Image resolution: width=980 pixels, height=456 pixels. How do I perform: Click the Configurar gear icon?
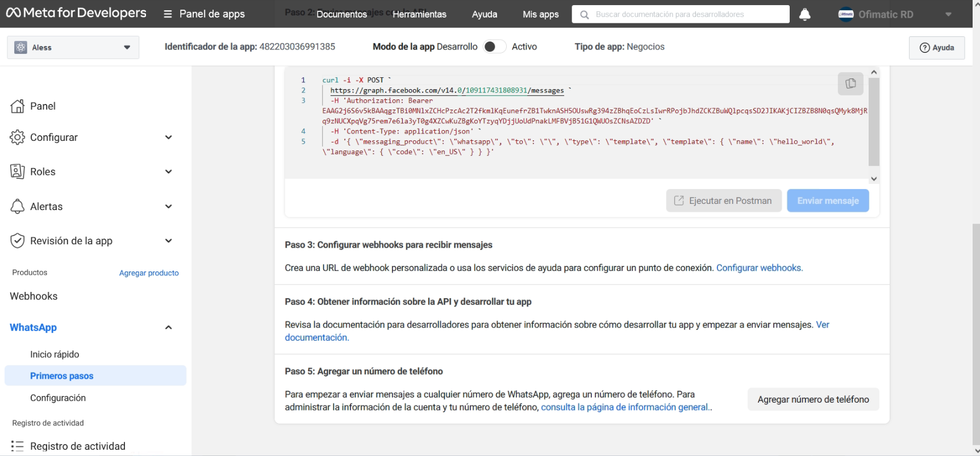click(18, 137)
